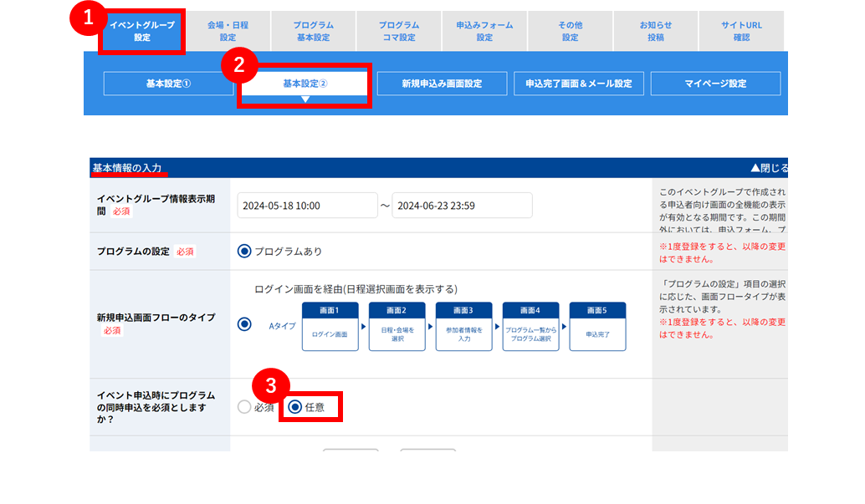Click the ログイン画面を経由 description text
This screenshot has width=865, height=504.
[x=356, y=289]
